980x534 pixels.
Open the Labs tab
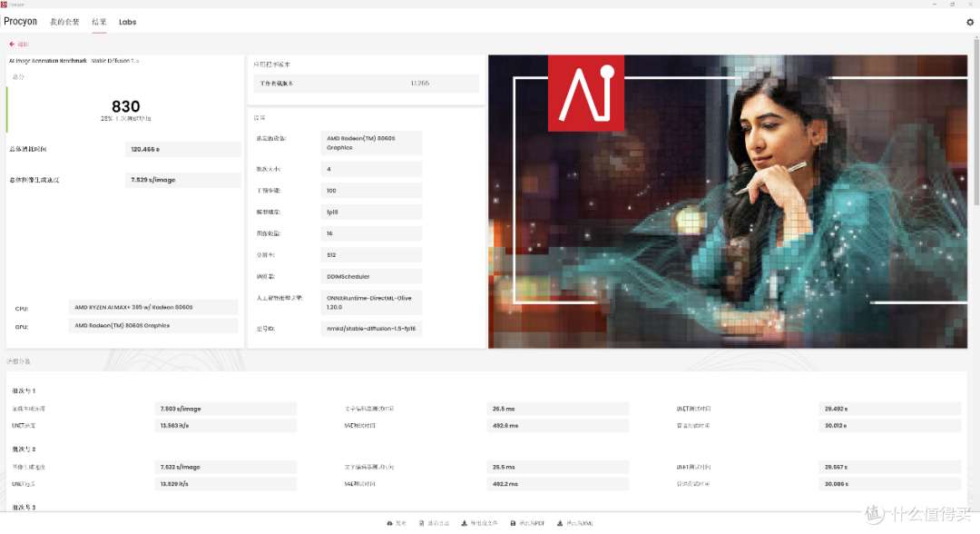128,22
